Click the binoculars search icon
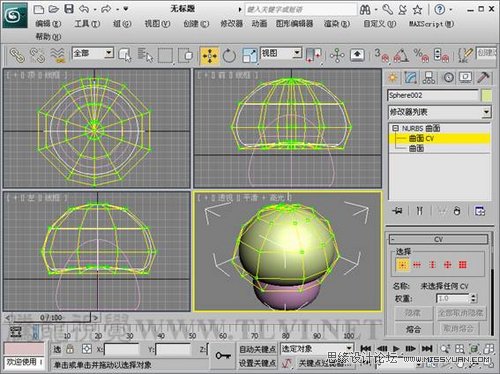This screenshot has height=374, width=500. point(365,10)
